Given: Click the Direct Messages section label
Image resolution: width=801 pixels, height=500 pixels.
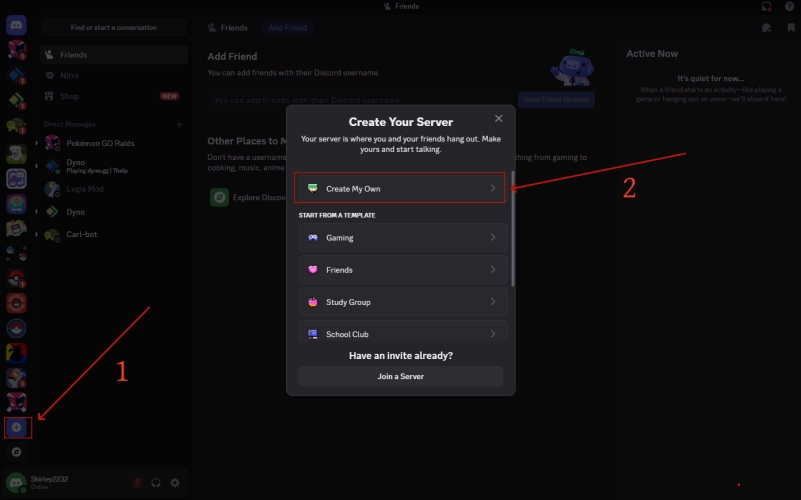Looking at the screenshot, I should click(69, 124).
